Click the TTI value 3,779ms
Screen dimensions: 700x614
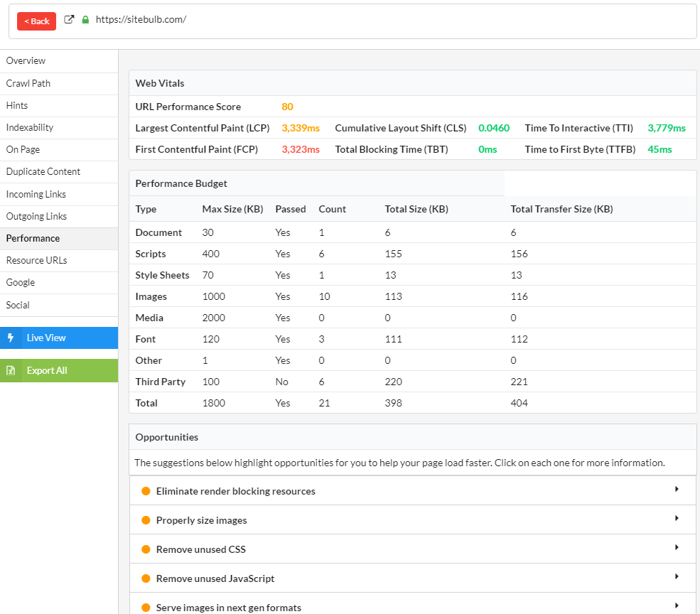pos(667,128)
